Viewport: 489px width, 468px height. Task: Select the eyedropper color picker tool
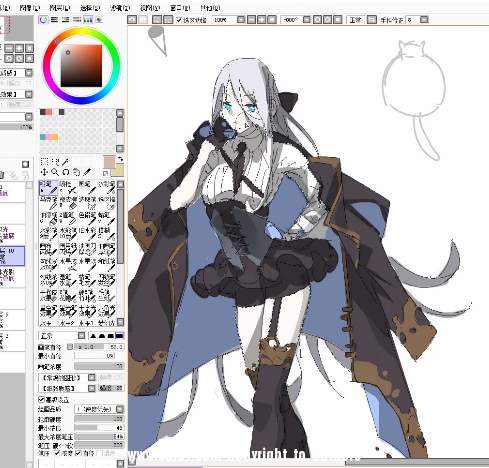click(87, 172)
